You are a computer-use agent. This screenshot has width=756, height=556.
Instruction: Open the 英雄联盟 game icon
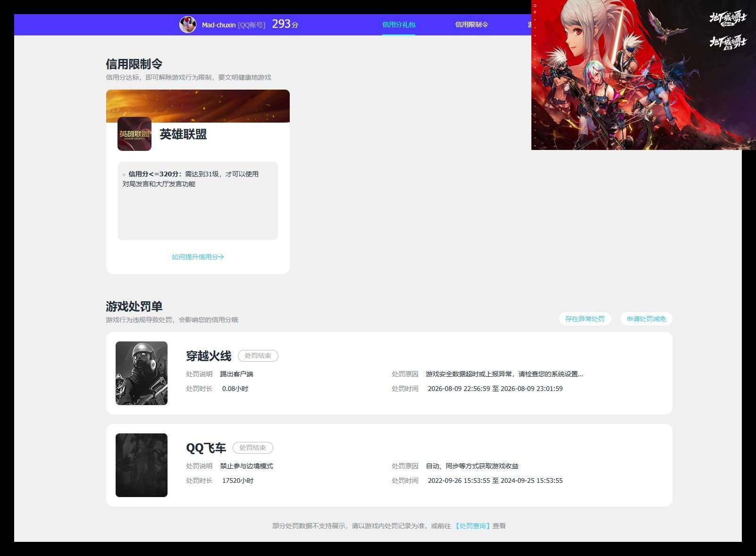coord(134,134)
